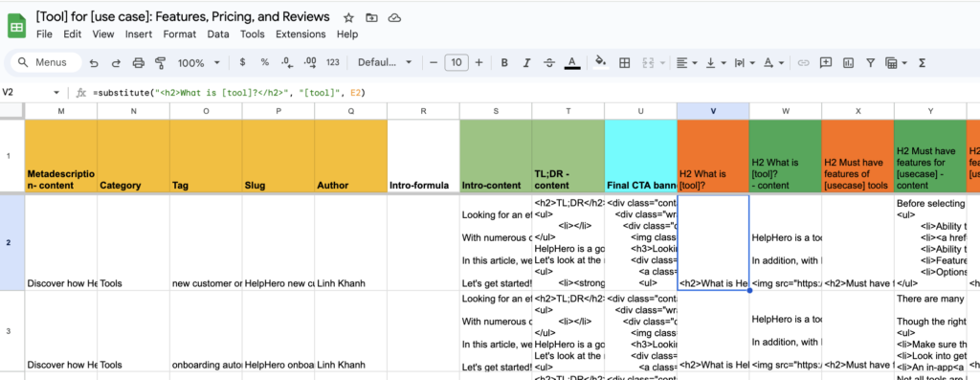Screen dimensions: 980x380
Task: Open the 100% zoom dropdown
Action: (x=199, y=62)
